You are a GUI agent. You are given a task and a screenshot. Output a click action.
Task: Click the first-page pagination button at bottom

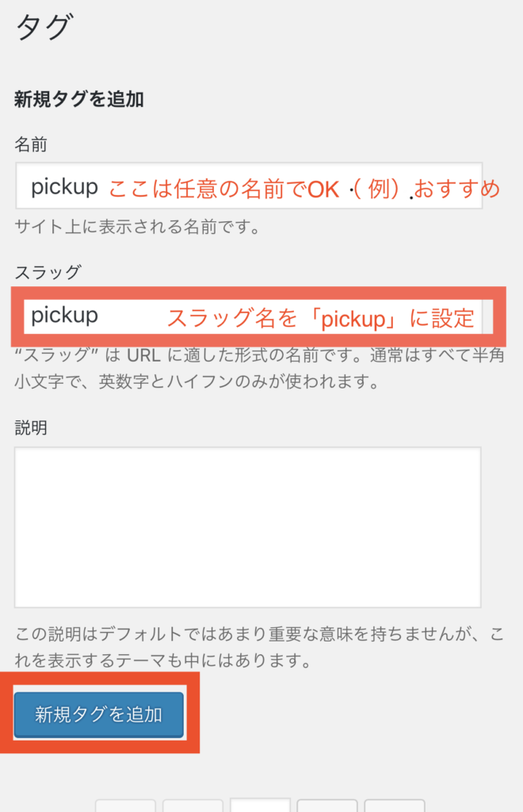point(125,806)
